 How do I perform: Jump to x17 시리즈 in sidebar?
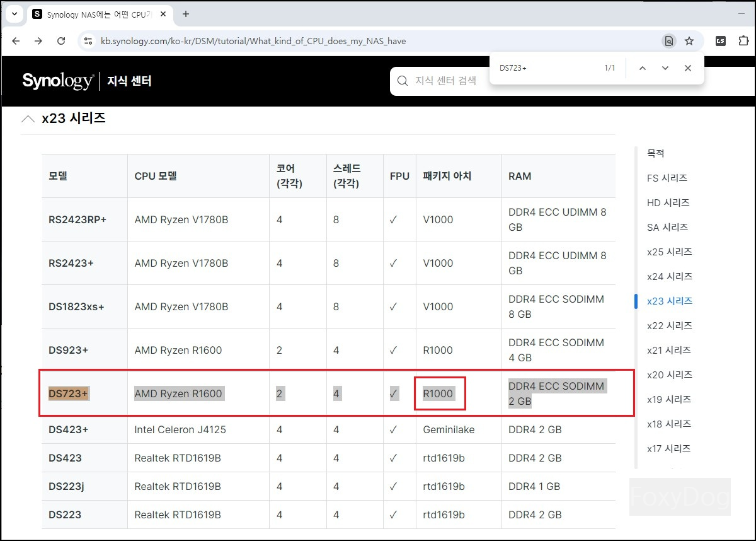coord(669,448)
